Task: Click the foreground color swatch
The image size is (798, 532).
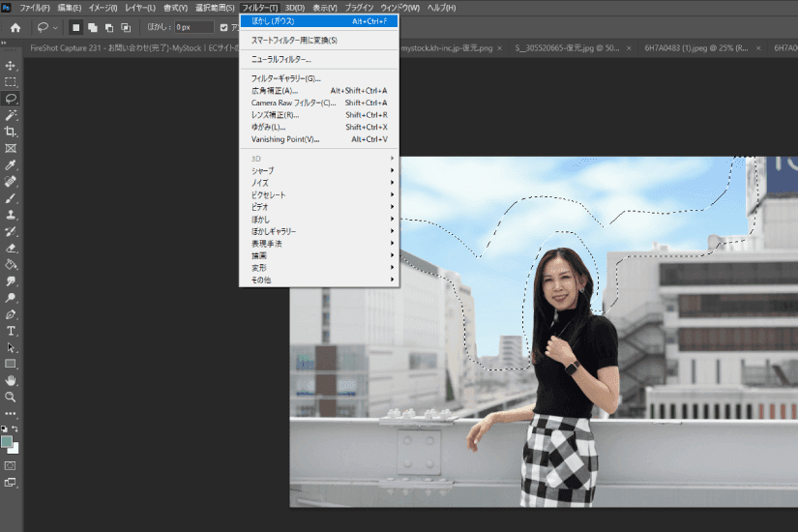Action: pos(8,441)
